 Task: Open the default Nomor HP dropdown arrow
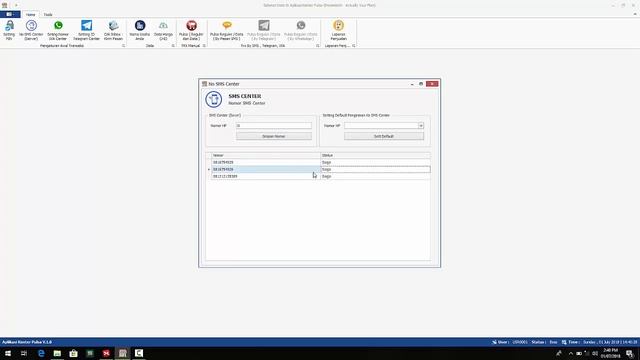[x=421, y=126]
